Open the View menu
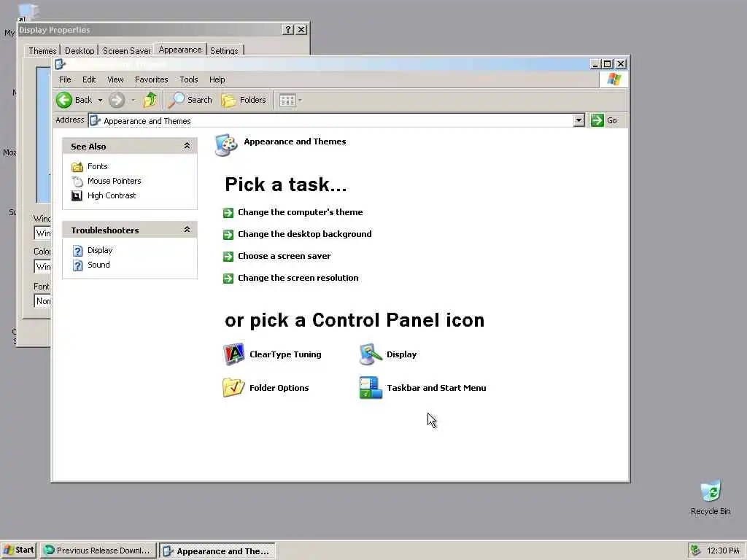Image resolution: width=747 pixels, height=560 pixels. (x=115, y=79)
